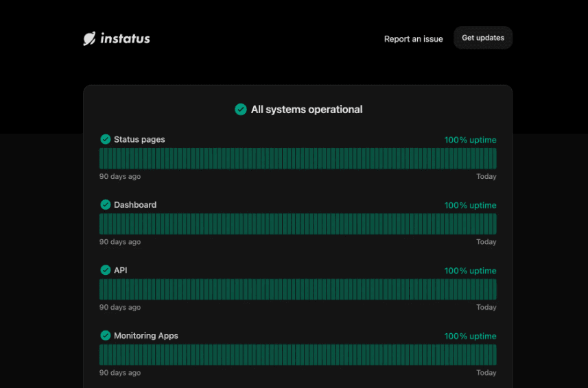588x388 pixels.
Task: Select the API component label
Action: [120, 270]
